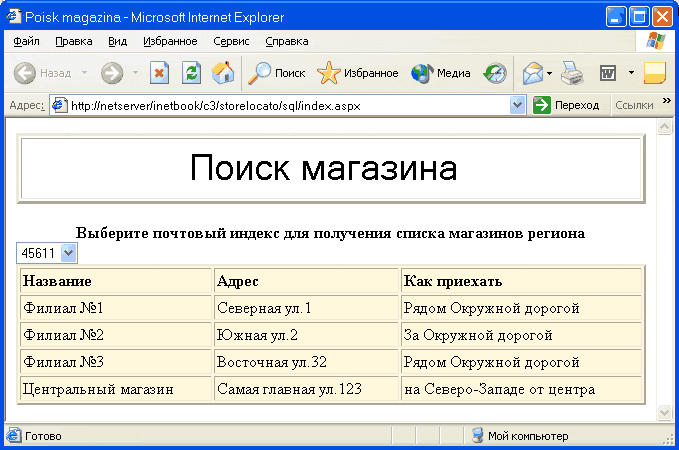
Task: Minimize the Internet Explorer window
Action: (x=616, y=17)
